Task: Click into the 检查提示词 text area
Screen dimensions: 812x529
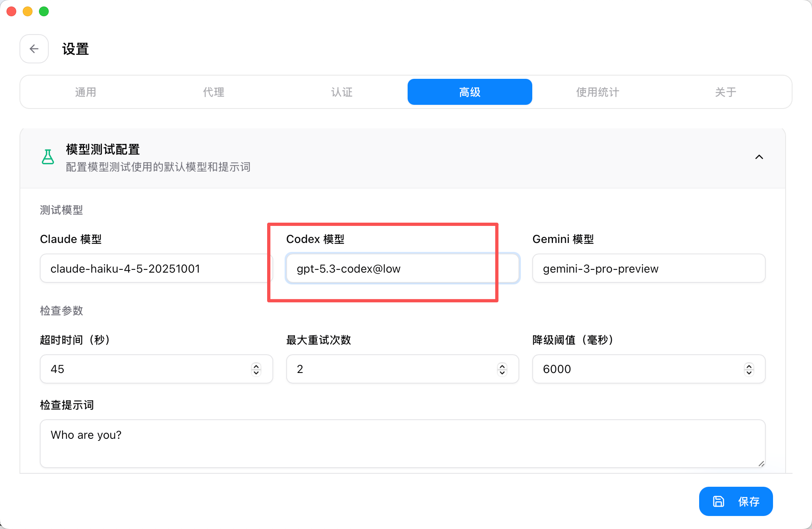Action: click(403, 444)
